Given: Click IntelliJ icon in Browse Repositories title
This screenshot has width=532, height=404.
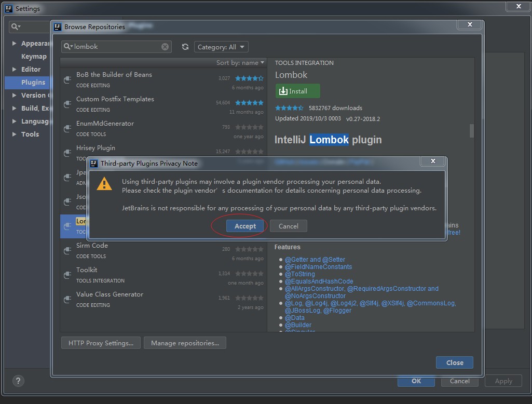Looking at the screenshot, I should [58, 27].
